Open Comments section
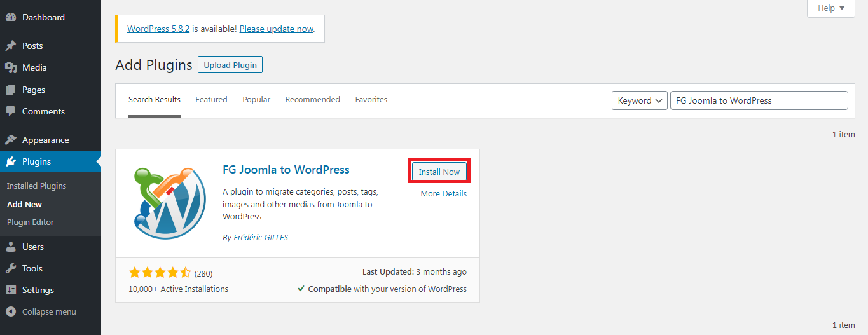 (x=50, y=111)
